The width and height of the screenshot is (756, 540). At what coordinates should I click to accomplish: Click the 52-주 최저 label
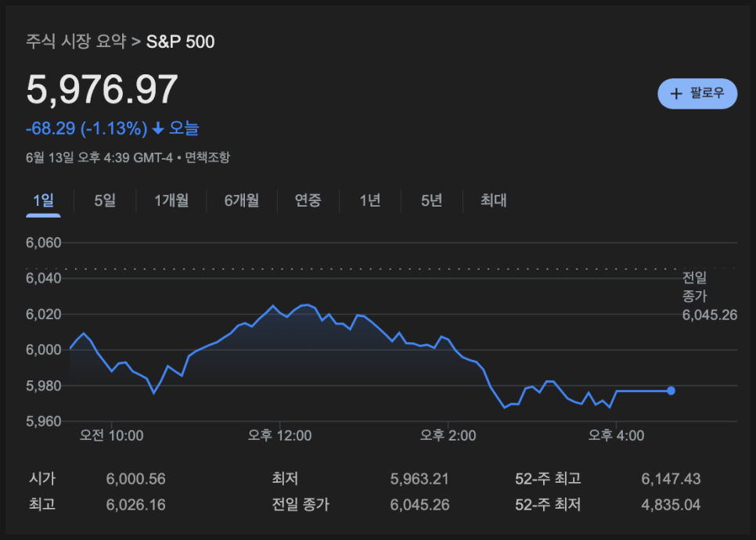coord(548,504)
